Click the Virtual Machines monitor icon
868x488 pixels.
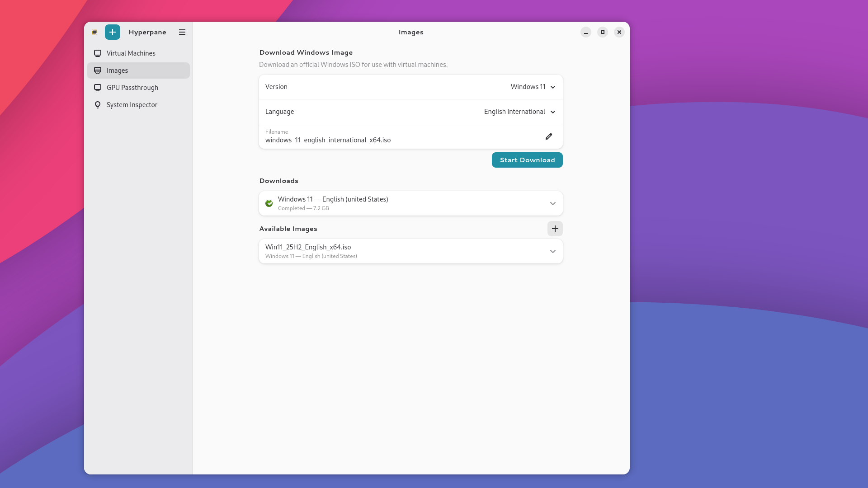click(98, 53)
